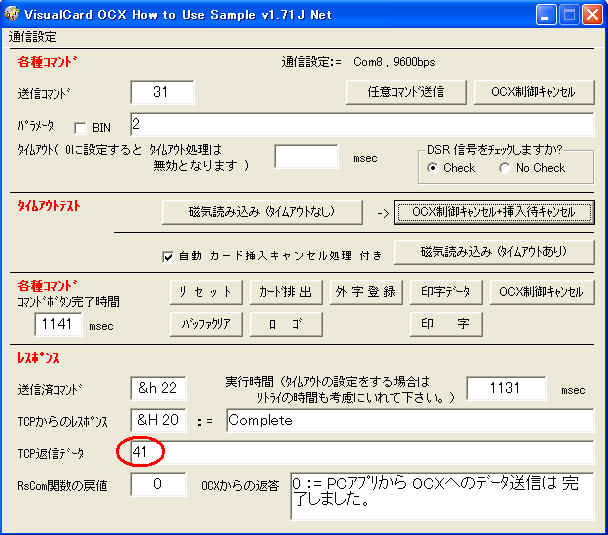Screen dimensions: 608x535
Task: Select the No Check radio button
Action: click(x=504, y=168)
